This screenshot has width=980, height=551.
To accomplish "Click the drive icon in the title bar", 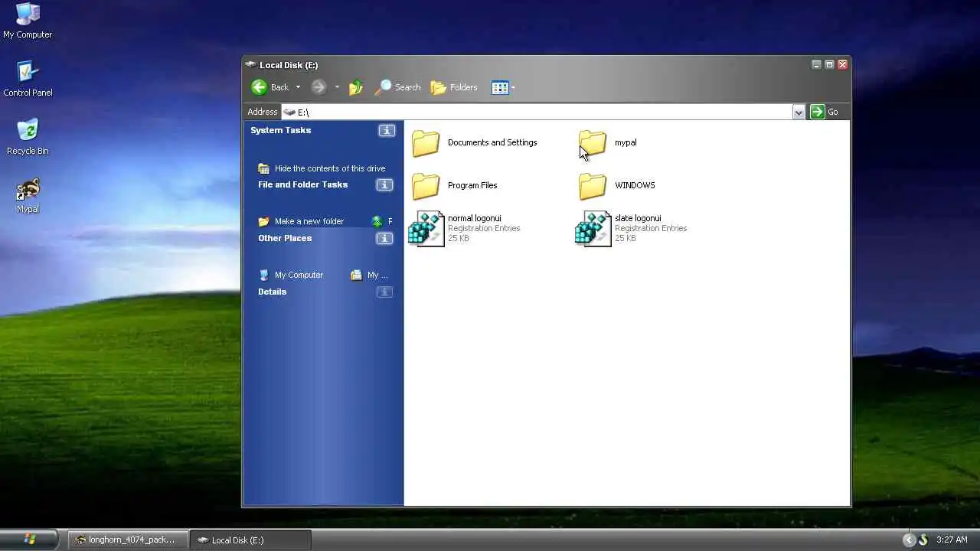I will point(251,65).
